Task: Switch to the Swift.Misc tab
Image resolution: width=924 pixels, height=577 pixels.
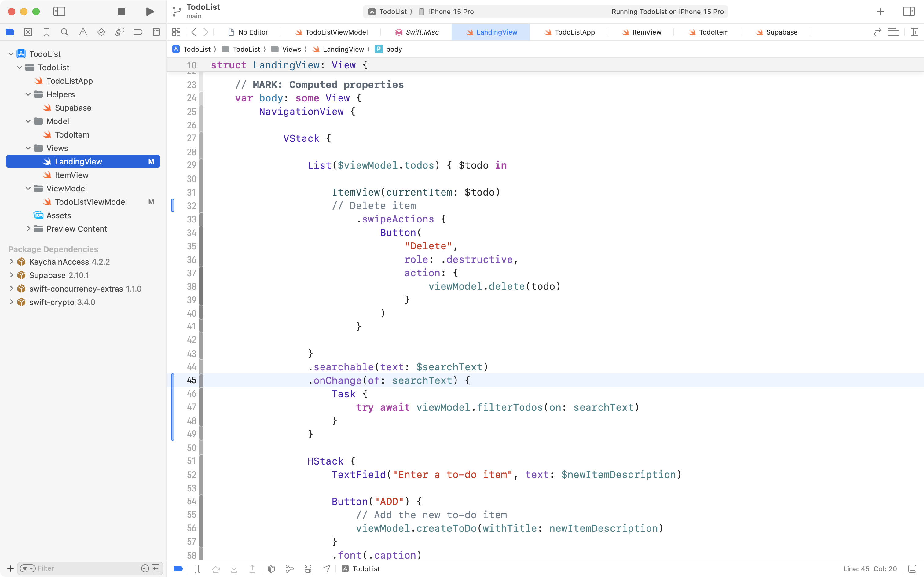Action: pos(417,32)
